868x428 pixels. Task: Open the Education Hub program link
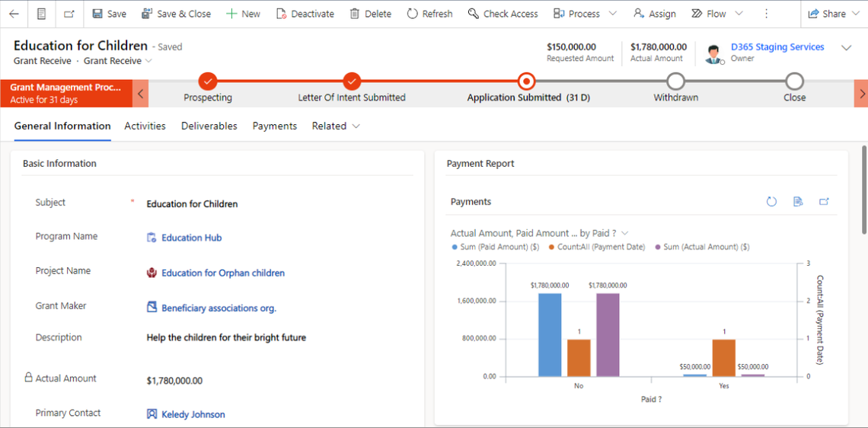191,238
